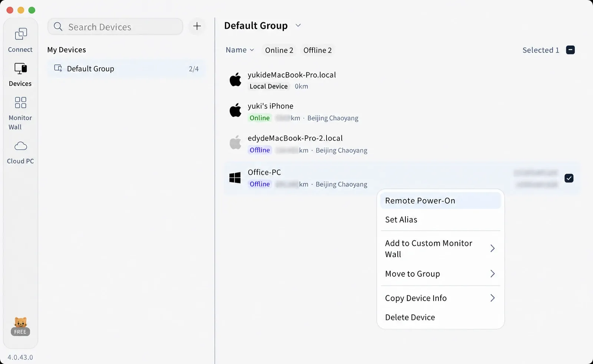Click 2/4 device count label
The image size is (593, 364).
tap(194, 69)
